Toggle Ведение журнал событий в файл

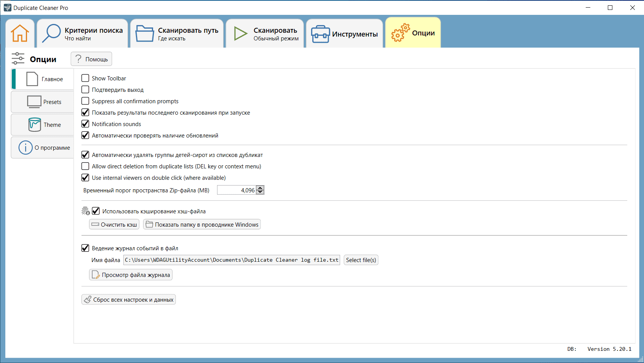click(85, 248)
